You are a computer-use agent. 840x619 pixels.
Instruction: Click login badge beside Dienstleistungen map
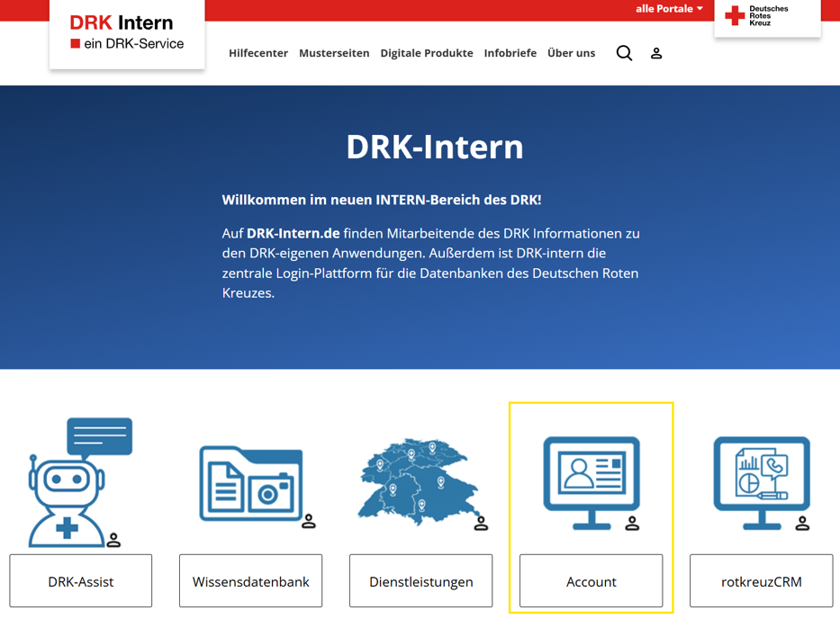[x=481, y=523]
